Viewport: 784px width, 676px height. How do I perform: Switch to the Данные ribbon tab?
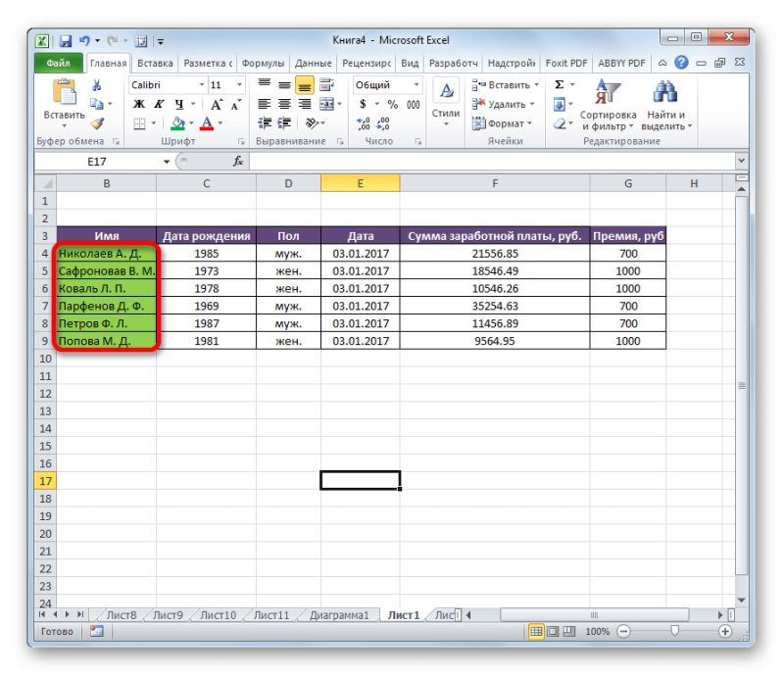pos(313,63)
